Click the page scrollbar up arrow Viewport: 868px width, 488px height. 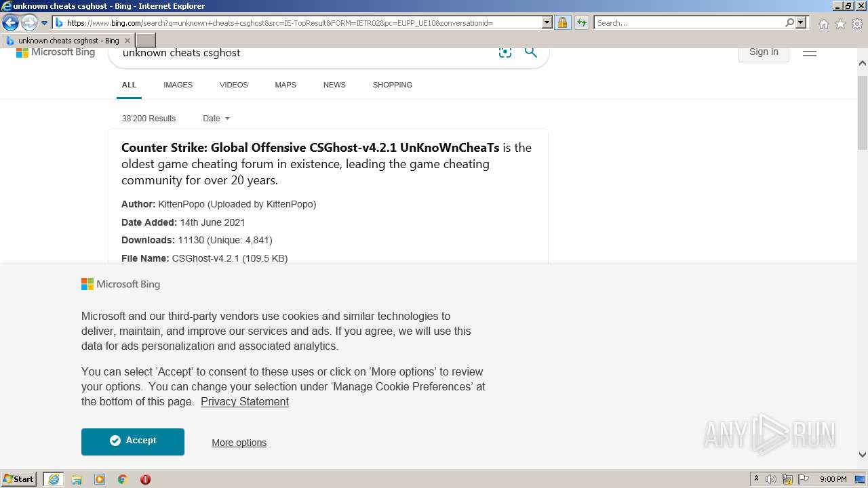point(863,63)
